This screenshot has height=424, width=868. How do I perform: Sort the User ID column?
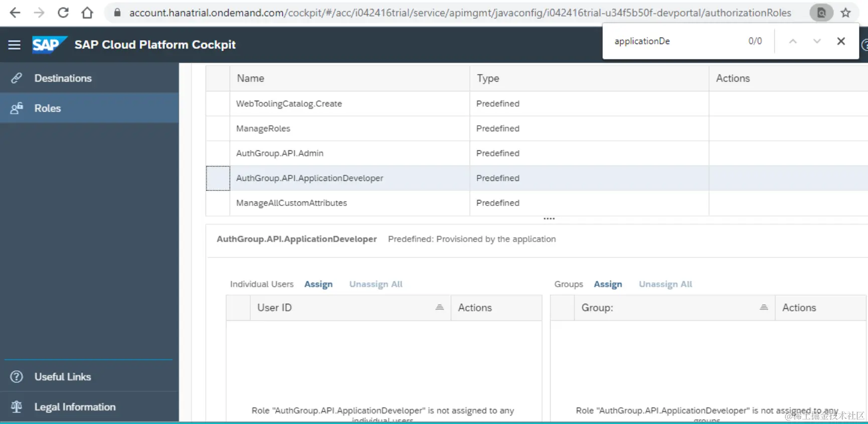pos(439,308)
